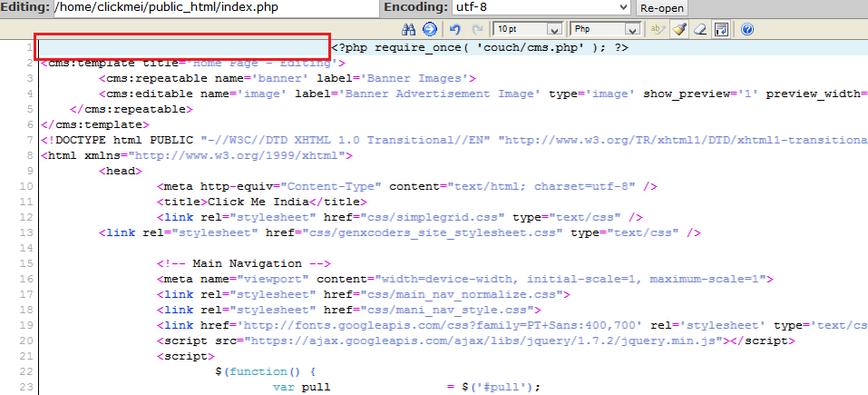
Task: Click the genxcoders_site_stylesheet.css link line
Action: pyautogui.click(x=400, y=233)
